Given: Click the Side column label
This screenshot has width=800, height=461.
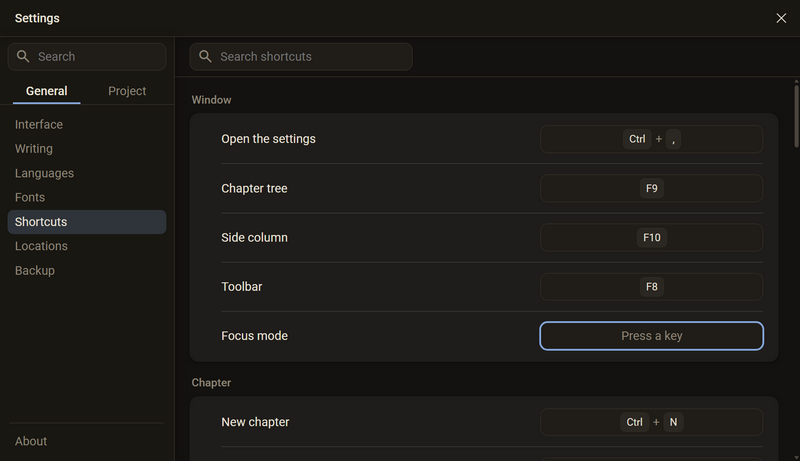Looking at the screenshot, I should click(x=254, y=238).
